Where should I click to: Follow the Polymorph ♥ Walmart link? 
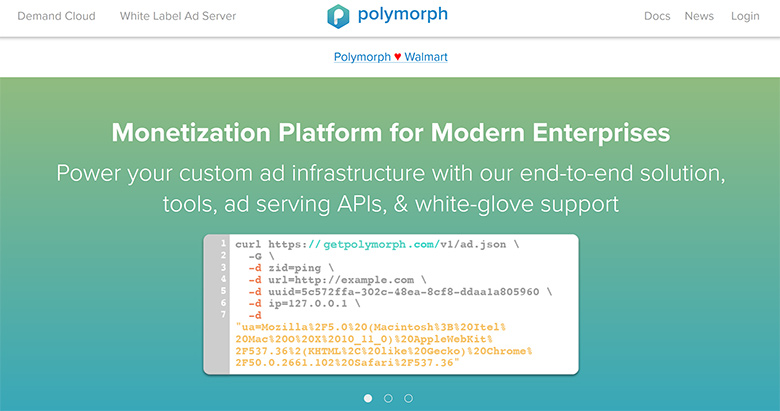(390, 57)
